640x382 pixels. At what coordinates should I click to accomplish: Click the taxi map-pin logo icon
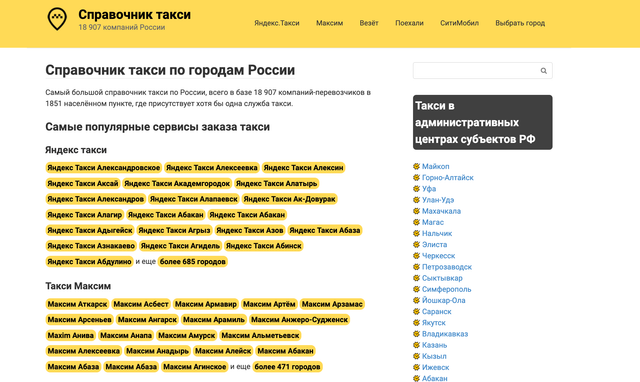57,19
